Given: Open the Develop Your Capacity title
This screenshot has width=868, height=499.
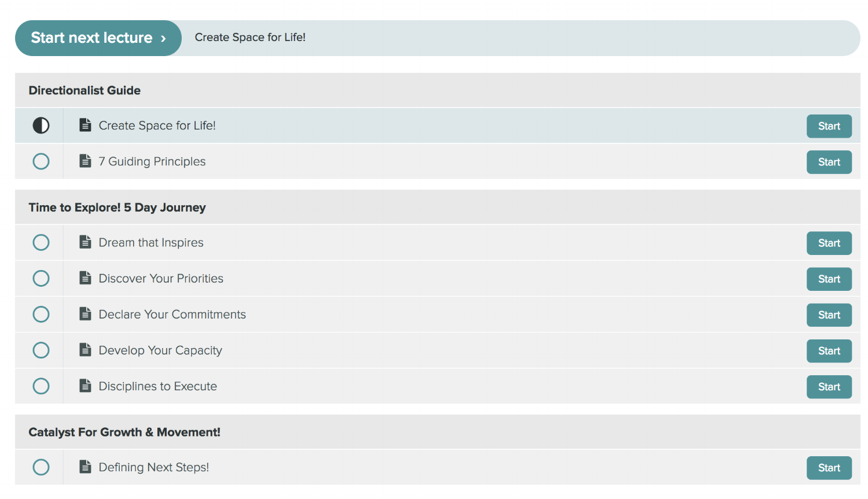Looking at the screenshot, I should [160, 350].
